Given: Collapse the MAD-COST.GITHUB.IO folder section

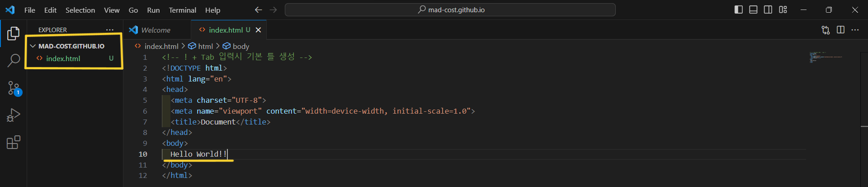Looking at the screenshot, I should coord(33,46).
